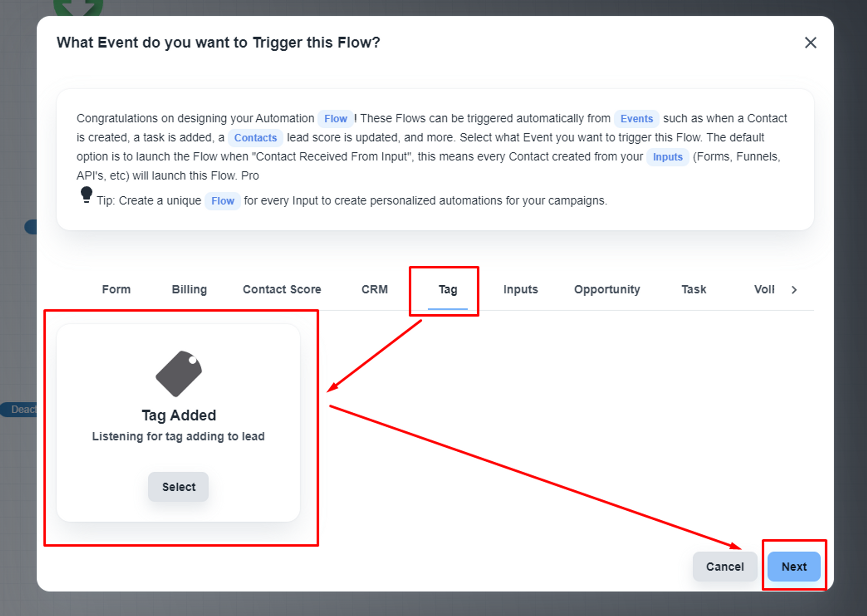867x616 pixels.
Task: Open the Contacts link in description
Action: click(255, 137)
